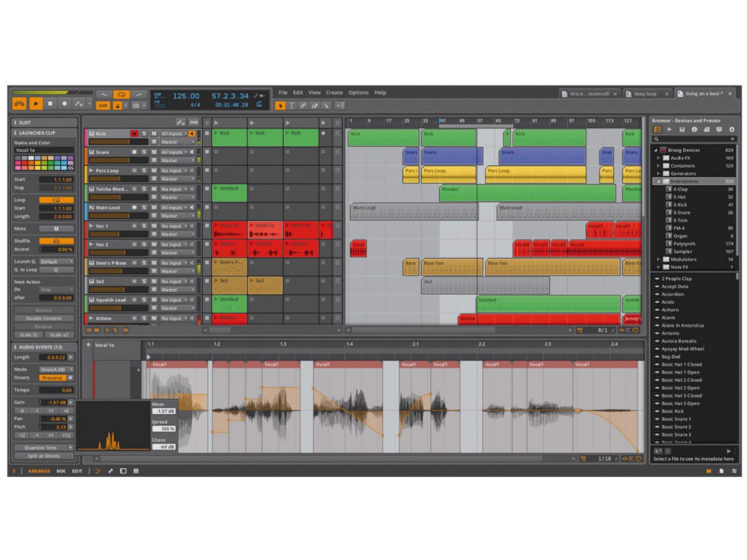Select the Pencil draw tool
This screenshot has height=560, width=747.
click(x=303, y=106)
